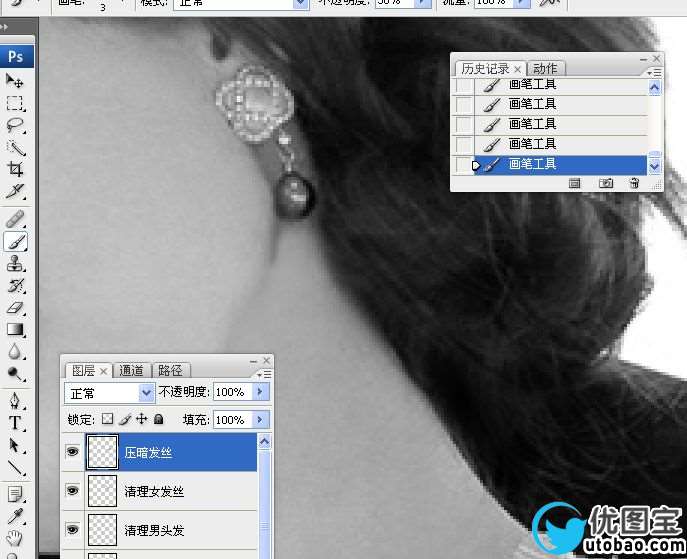The width and height of the screenshot is (687, 559).
Task: Select the Blur tool
Action: 15,351
